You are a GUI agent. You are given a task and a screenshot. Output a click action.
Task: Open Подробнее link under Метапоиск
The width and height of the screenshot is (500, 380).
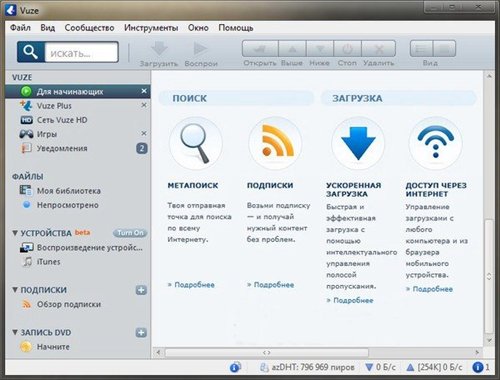194,285
